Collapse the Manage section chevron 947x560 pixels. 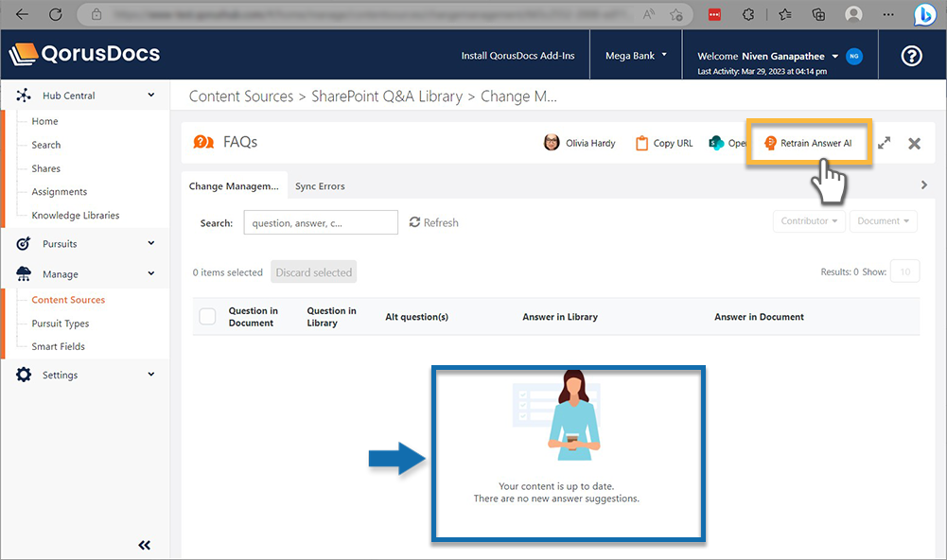[151, 273]
